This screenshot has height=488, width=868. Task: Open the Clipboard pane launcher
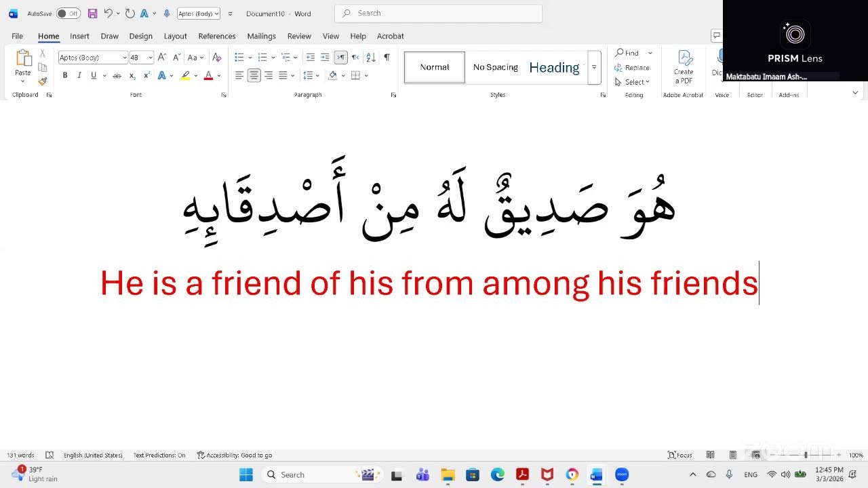pyautogui.click(x=49, y=95)
